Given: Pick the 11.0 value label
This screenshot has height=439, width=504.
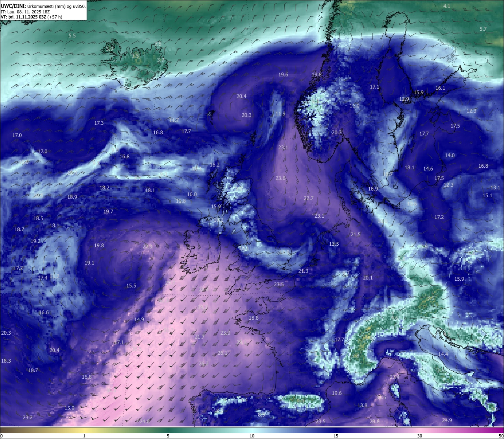Looking at the screenshot, I should [x=354, y=106].
